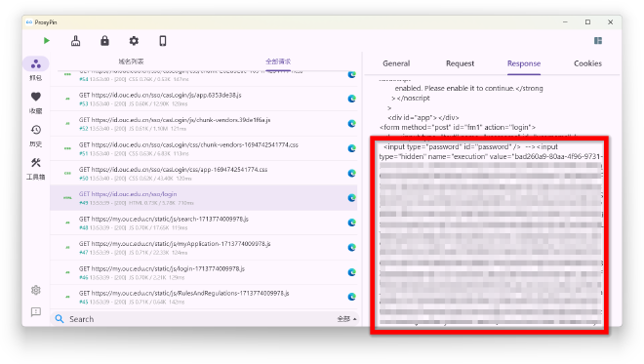Open the Response tab
This screenshot has width=644, height=364.
(524, 63)
